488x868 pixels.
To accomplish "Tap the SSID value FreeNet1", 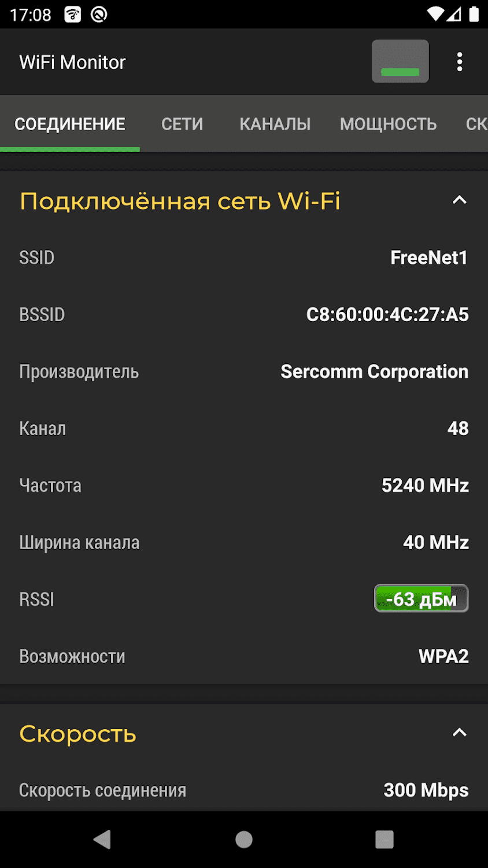I will point(428,258).
